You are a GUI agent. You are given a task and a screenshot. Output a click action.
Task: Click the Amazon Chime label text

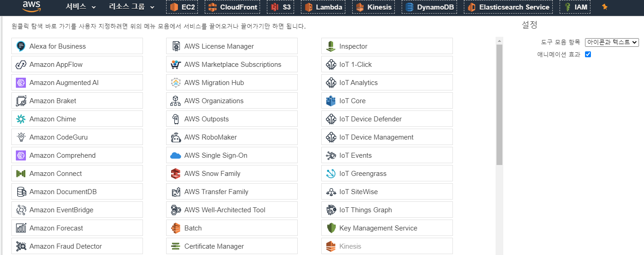(x=53, y=119)
